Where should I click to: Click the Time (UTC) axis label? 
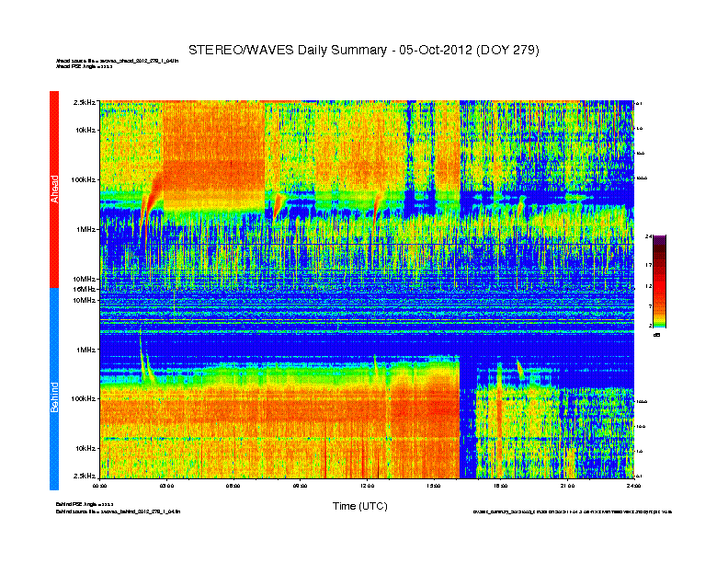[x=359, y=506]
